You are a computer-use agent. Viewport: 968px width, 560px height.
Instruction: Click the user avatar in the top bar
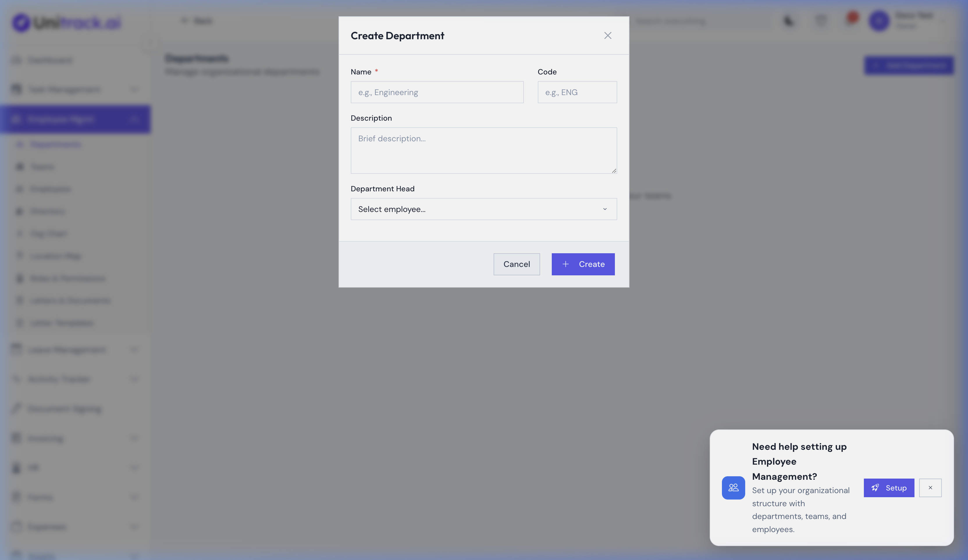pyautogui.click(x=879, y=21)
